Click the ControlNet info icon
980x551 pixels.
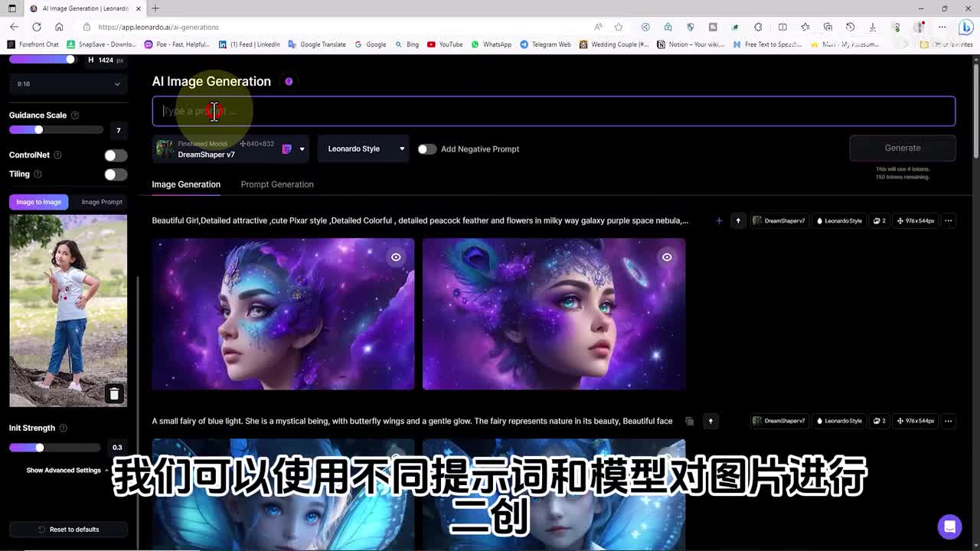click(x=57, y=155)
